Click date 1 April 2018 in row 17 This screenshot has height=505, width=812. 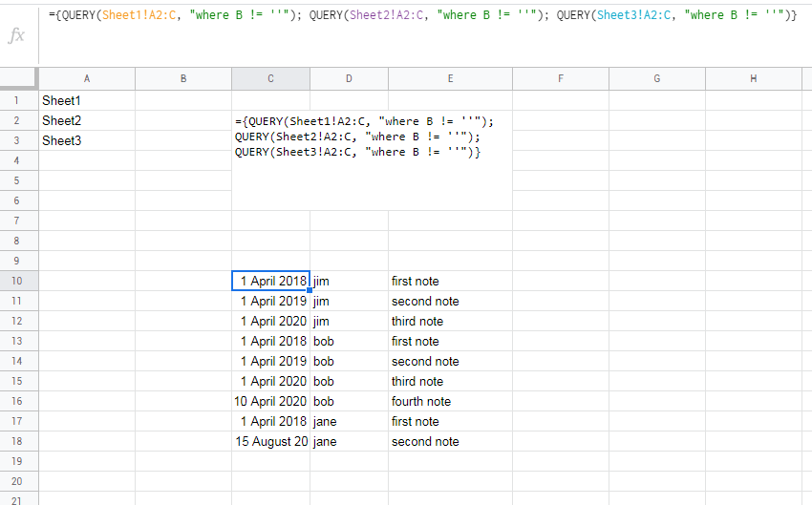point(271,421)
